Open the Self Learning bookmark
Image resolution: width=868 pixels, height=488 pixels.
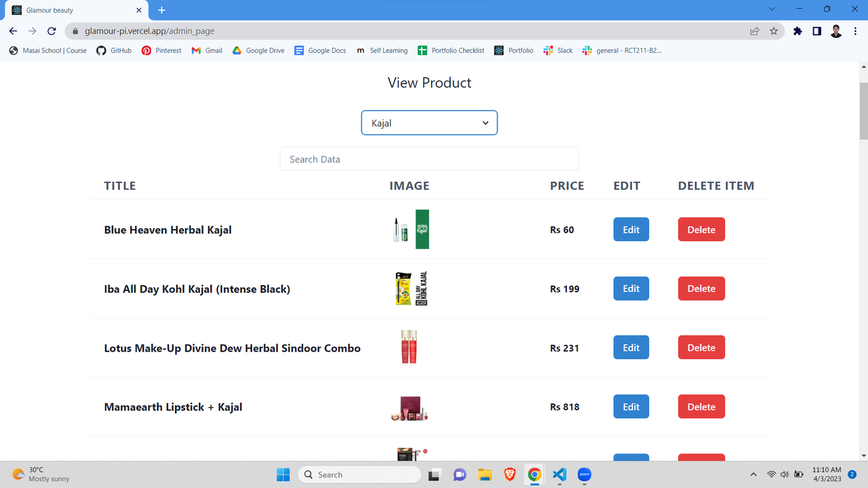click(x=382, y=50)
